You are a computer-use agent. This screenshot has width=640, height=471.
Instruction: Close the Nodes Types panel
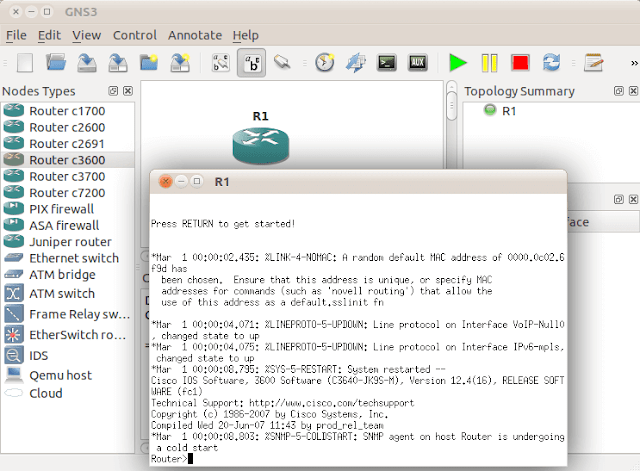click(x=128, y=91)
